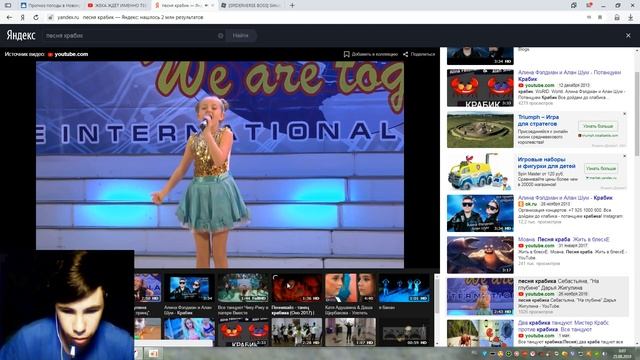This screenshot has width=640, height=360.
Task: Close the Triumph ad with its small x
Action: click(624, 114)
